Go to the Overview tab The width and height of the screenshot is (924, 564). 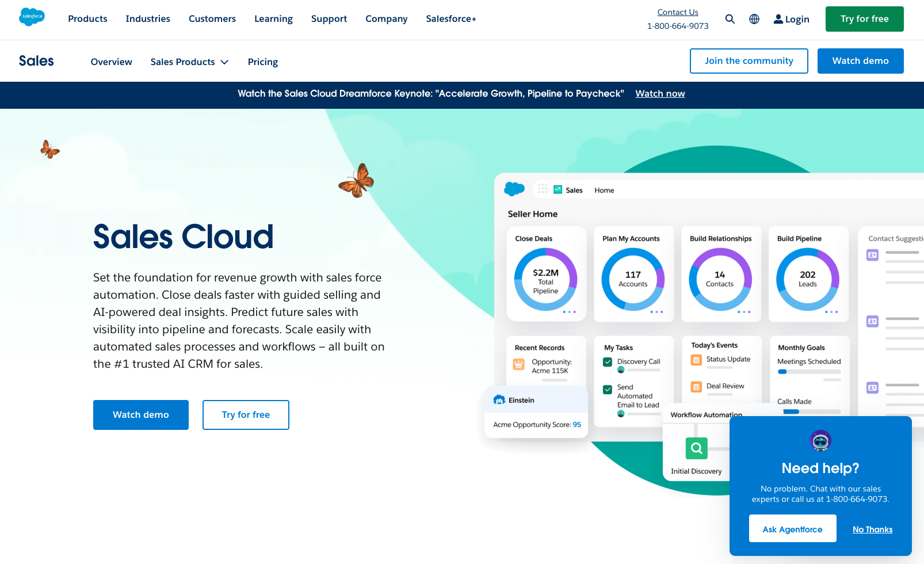tap(111, 62)
